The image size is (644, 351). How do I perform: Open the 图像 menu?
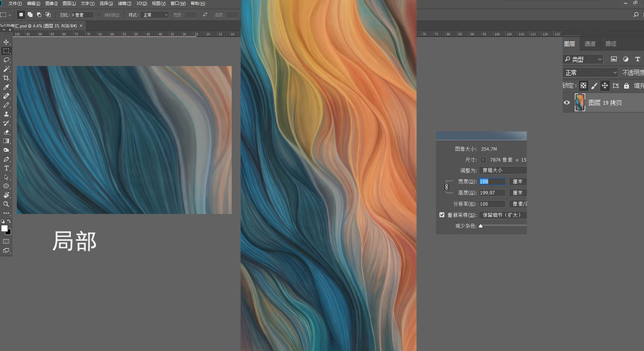coord(52,4)
